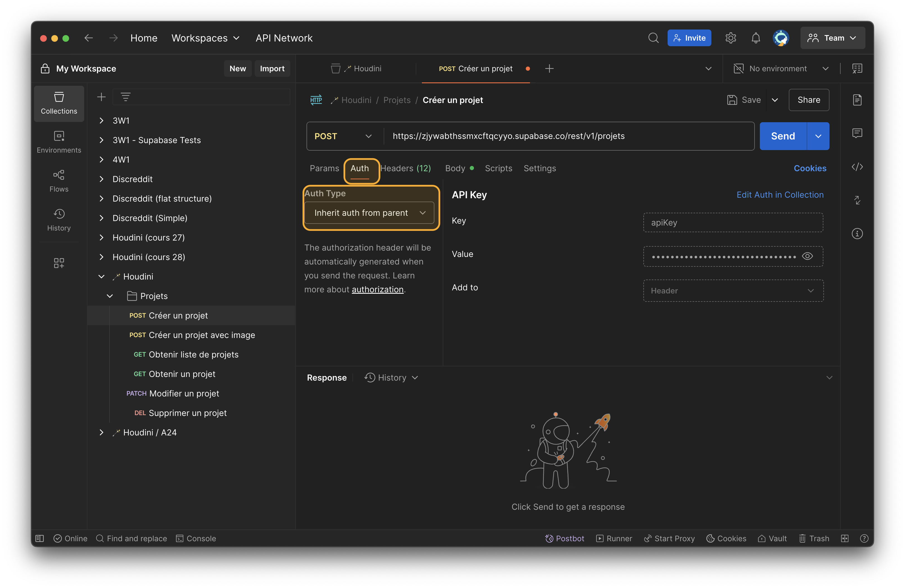Collapse the Projets folder
Image resolution: width=905 pixels, height=588 pixels.
tap(110, 296)
